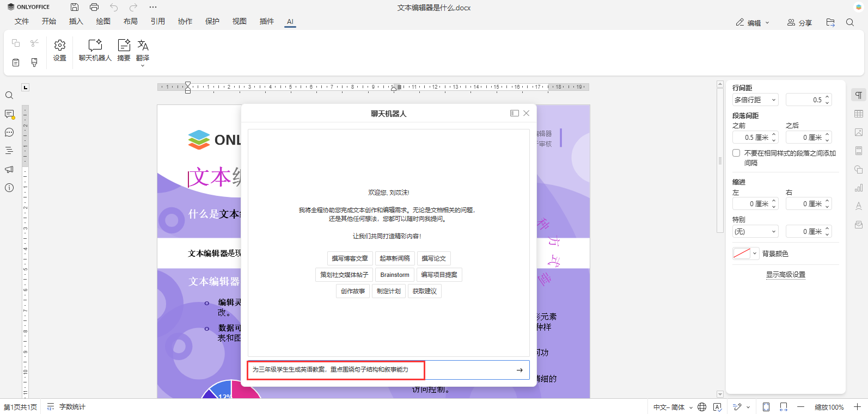Click the 分享 share button
868x414 pixels.
(799, 22)
